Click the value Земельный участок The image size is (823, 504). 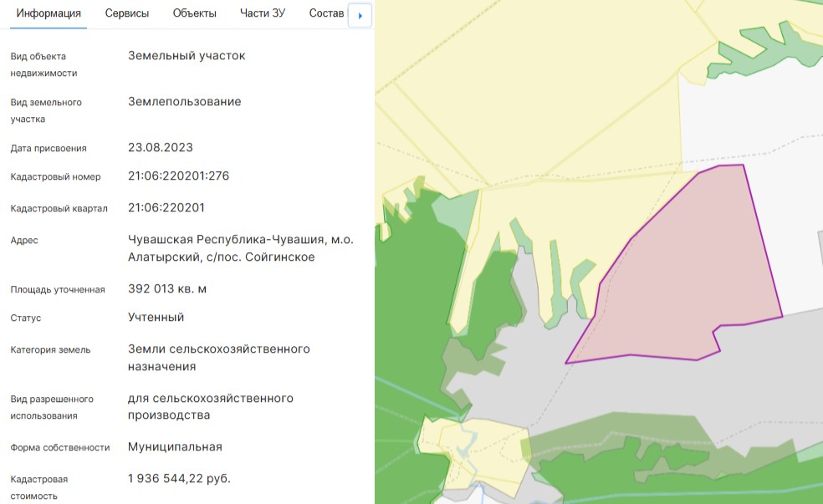point(187,56)
